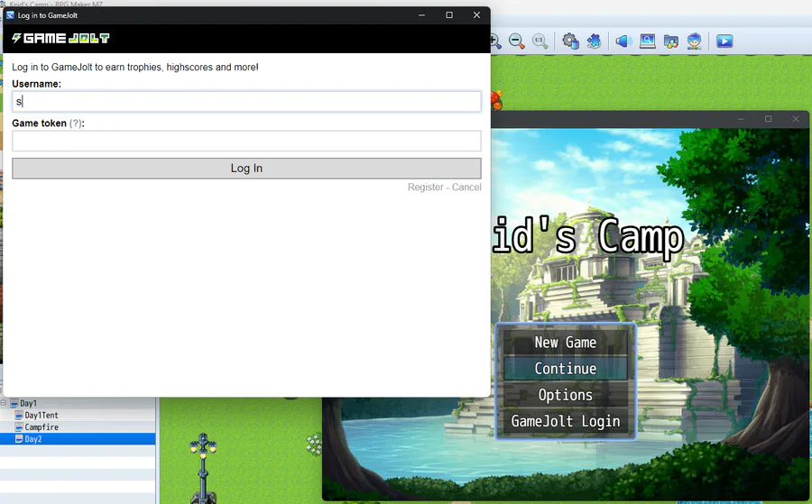This screenshot has height=504, width=812.
Task: Minimize the Keid's Camp game window
Action: pos(741,119)
